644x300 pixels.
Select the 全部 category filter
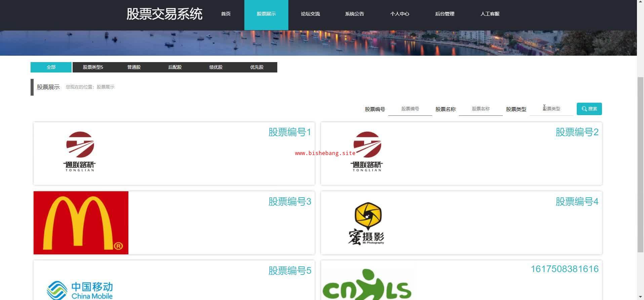(x=51, y=67)
